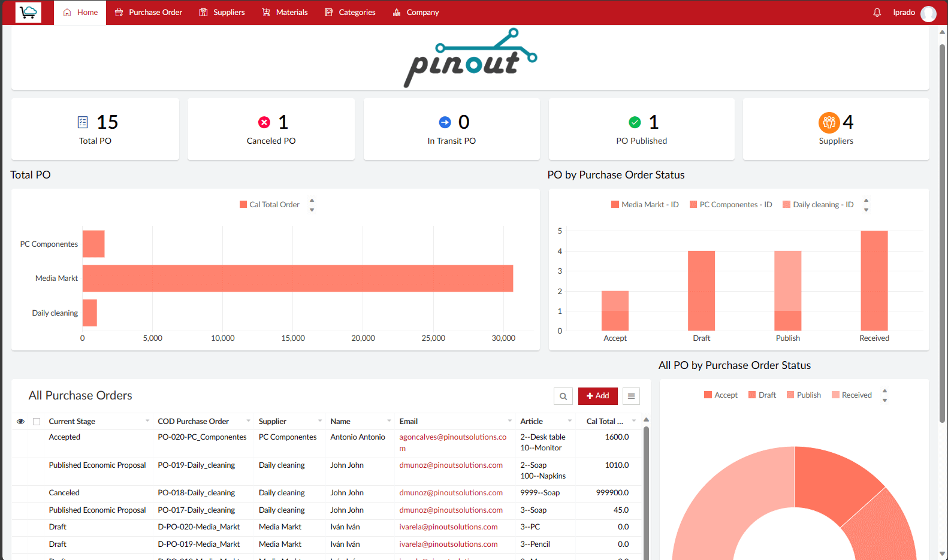Click the blue In Transit arrow icon
This screenshot has width=948, height=560.
(445, 122)
